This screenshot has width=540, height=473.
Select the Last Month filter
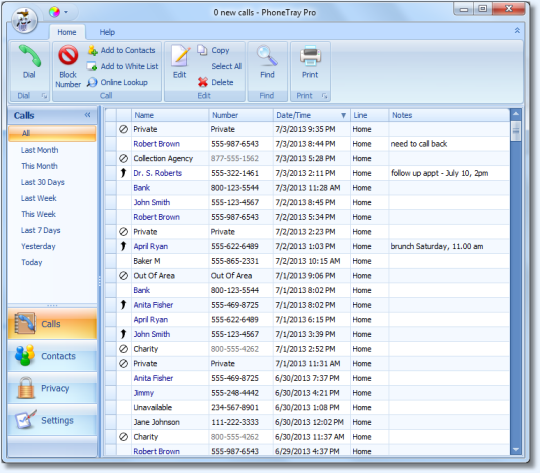coord(39,150)
